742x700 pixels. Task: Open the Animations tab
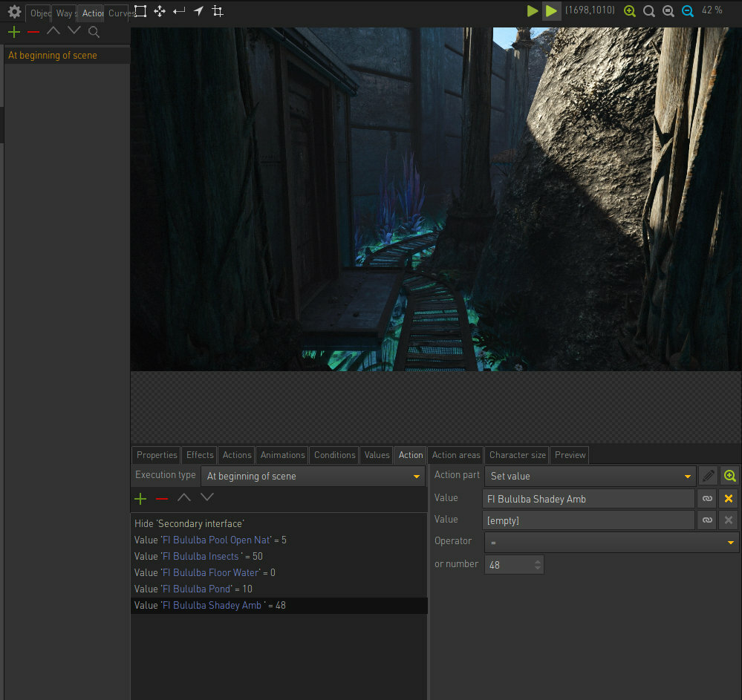(x=282, y=455)
